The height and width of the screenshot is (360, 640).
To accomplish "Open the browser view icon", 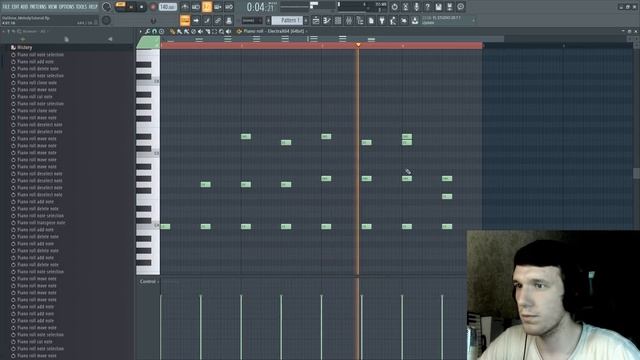I will pyautogui.click(x=360, y=20).
